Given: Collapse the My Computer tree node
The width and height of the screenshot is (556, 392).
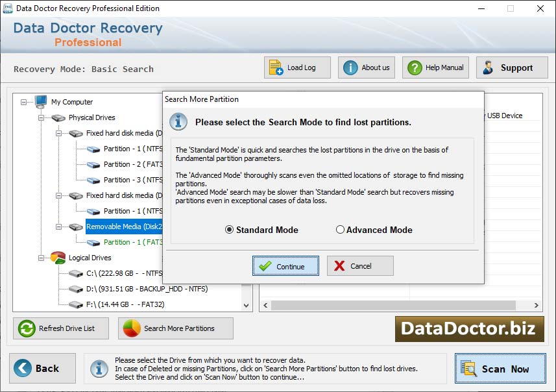Looking at the screenshot, I should pos(24,102).
